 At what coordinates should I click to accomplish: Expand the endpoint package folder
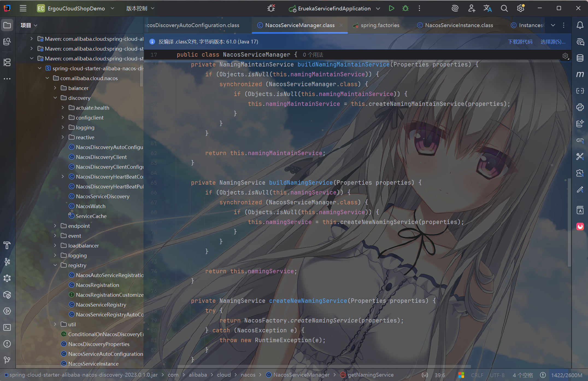tap(55, 226)
